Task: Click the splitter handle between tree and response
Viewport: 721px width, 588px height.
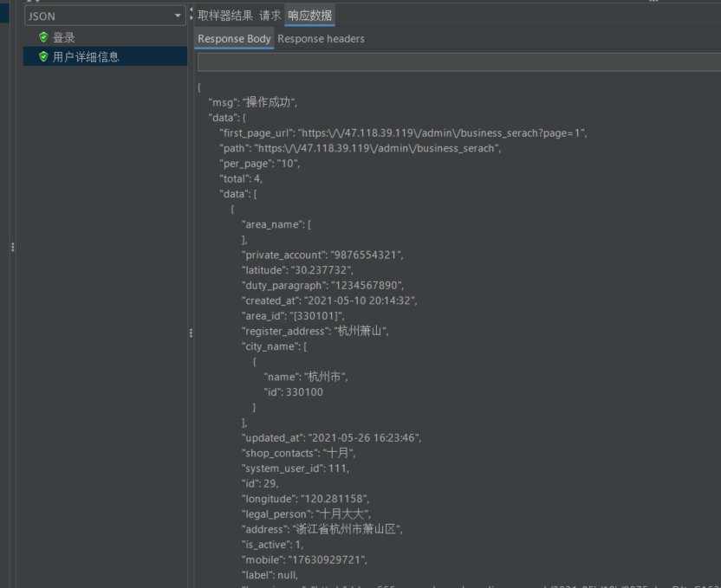Action: point(191,333)
